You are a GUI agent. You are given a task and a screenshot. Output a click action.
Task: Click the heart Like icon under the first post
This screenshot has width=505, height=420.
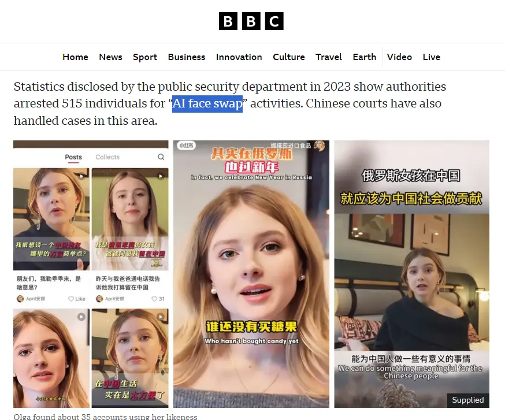click(x=71, y=299)
